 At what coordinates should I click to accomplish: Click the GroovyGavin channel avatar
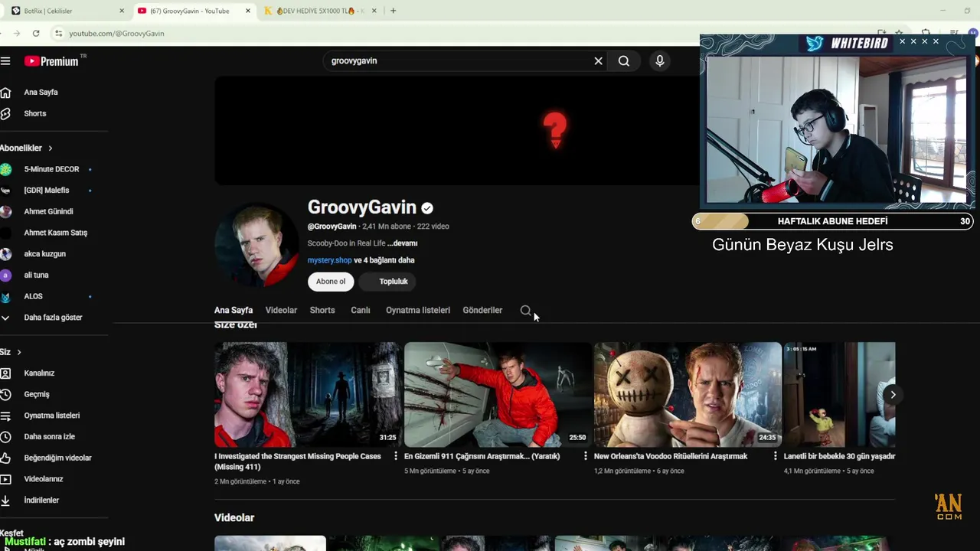tap(256, 245)
